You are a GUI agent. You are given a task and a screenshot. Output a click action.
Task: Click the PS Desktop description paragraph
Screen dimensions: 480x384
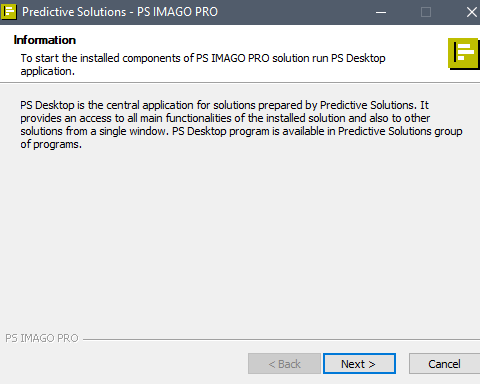(x=241, y=124)
